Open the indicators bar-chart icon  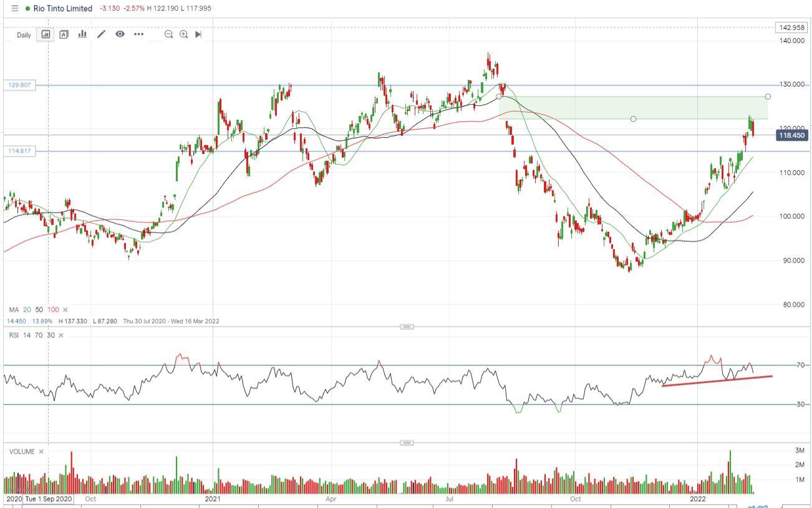pos(82,34)
